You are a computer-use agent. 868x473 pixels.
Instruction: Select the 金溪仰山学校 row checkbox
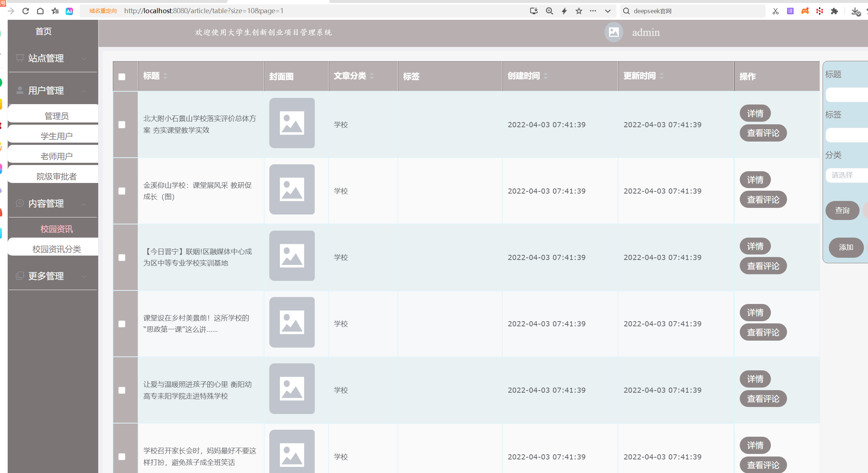point(122,191)
